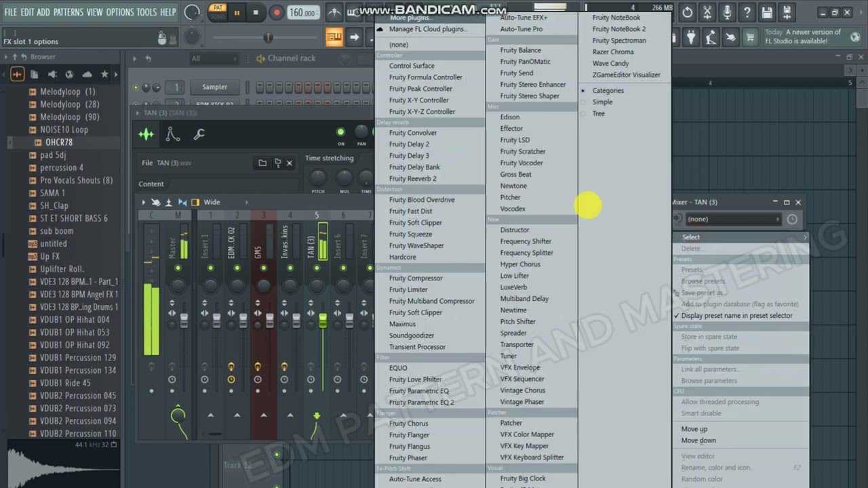Choose Fruity Parametric EQ 2 from the list
Image resolution: width=868 pixels, height=488 pixels.
421,402
